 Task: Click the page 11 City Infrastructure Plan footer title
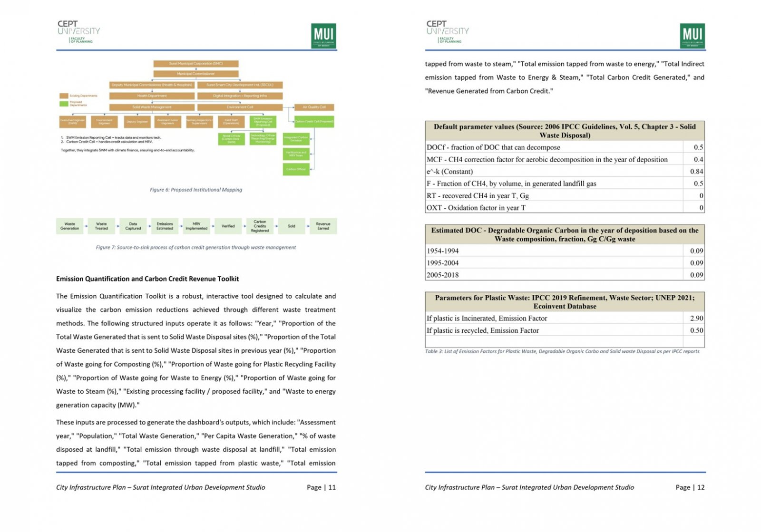[x=161, y=487]
